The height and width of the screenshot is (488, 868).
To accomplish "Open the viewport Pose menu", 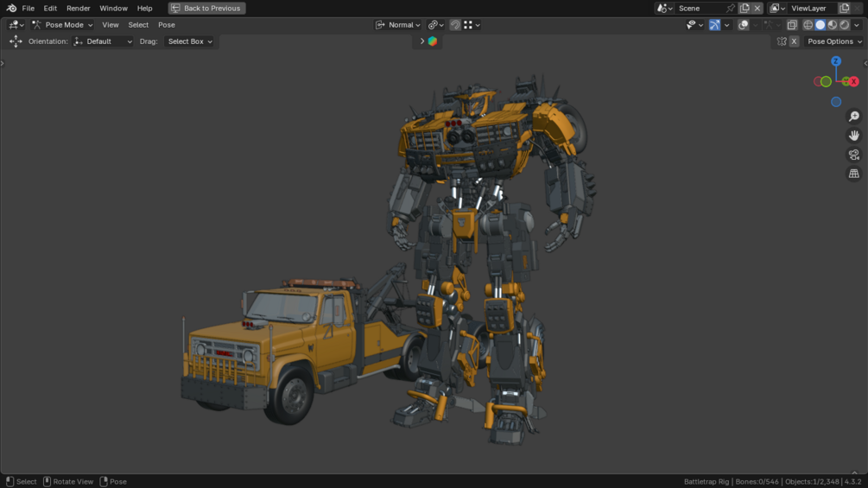I will [x=166, y=25].
